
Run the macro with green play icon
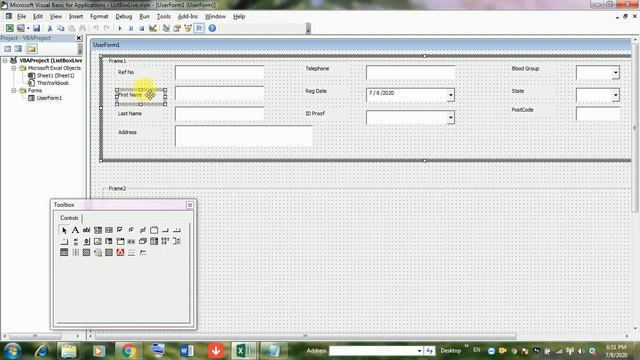120,28
